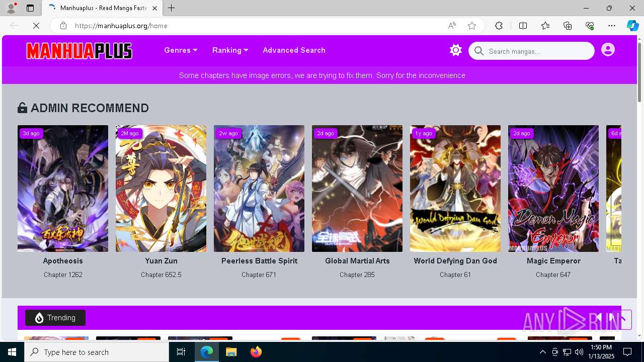
Task: Click the Trending button with flame icon
Action: pos(55,318)
